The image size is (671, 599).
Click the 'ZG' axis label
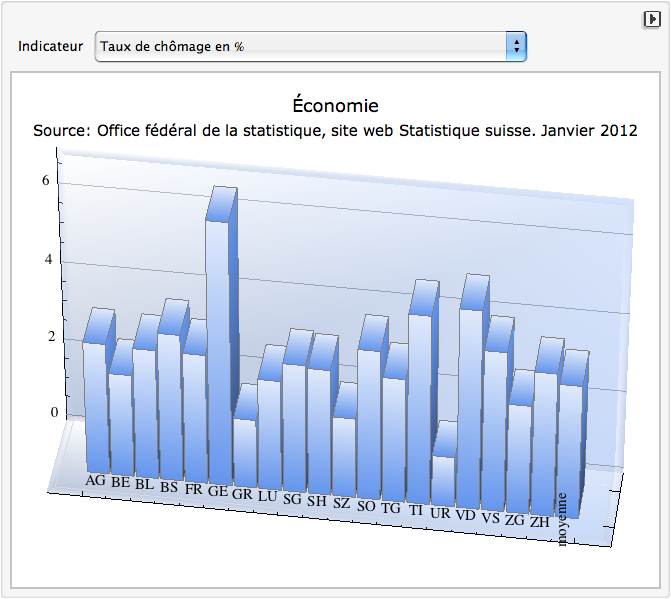click(x=515, y=520)
